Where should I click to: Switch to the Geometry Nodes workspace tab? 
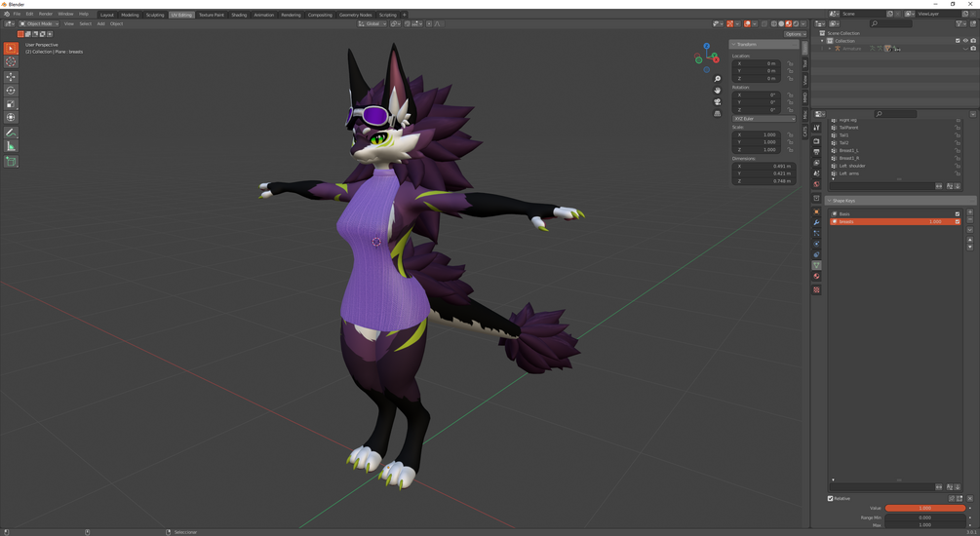click(356, 15)
